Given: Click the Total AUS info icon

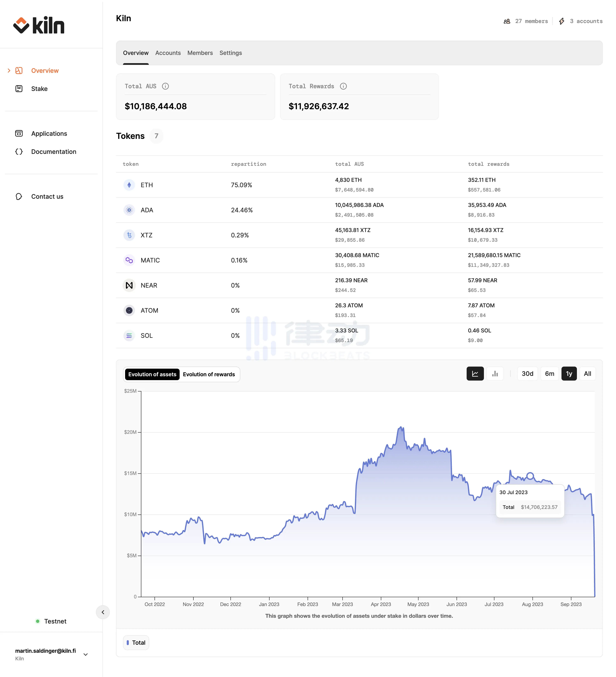Looking at the screenshot, I should [x=165, y=86].
